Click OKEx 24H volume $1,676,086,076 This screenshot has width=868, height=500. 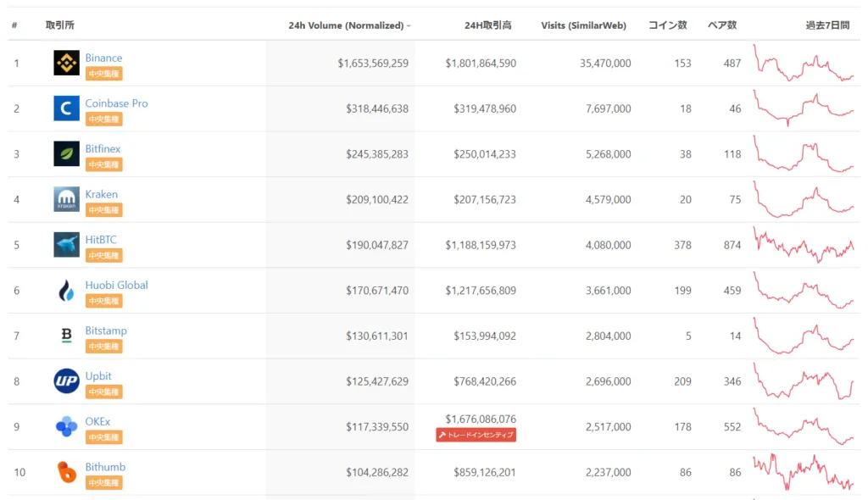point(481,419)
